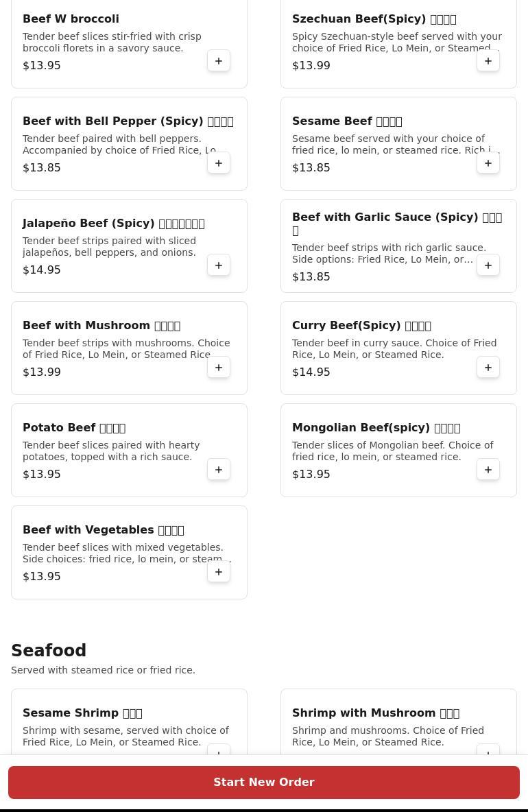View Beef with Vegetables description text

(x=127, y=553)
